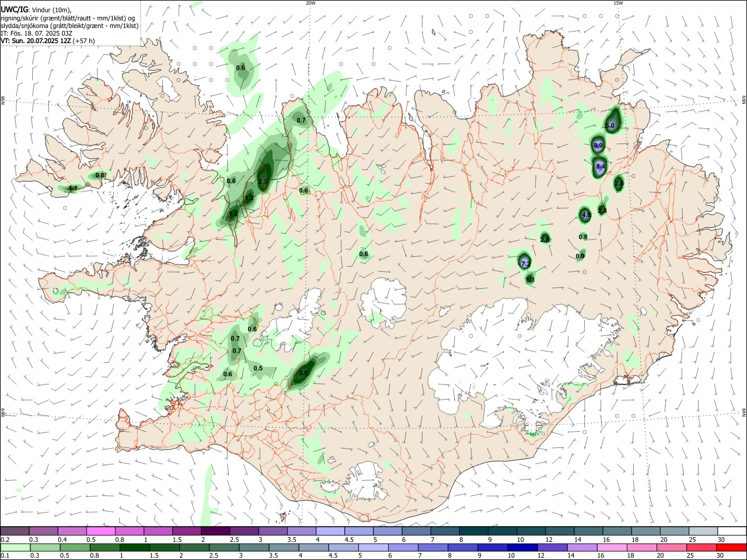Click the 'Vindur (10m)' text in header

(x=51, y=10)
